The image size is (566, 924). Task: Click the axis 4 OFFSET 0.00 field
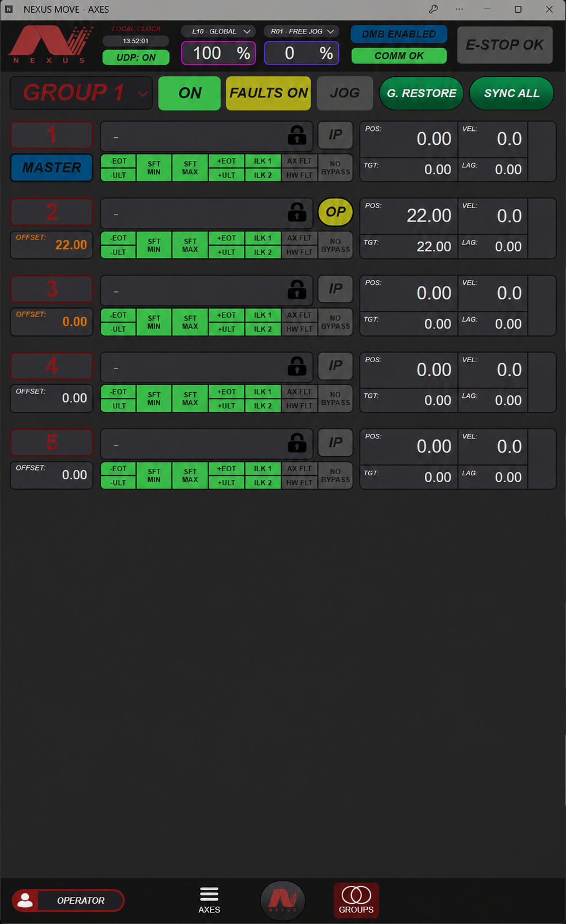click(x=52, y=399)
